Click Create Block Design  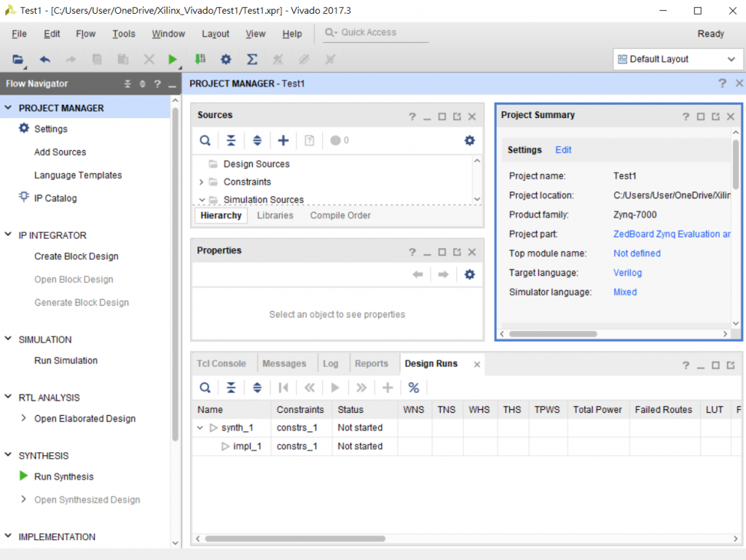[76, 256]
